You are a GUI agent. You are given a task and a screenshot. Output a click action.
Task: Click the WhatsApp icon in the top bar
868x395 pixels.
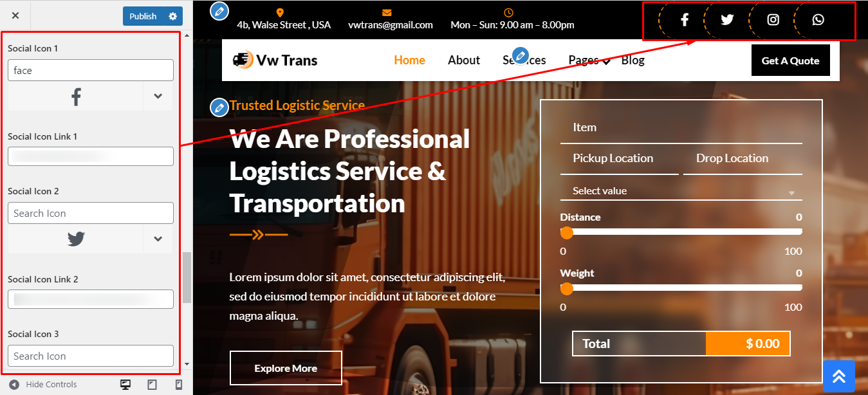click(818, 19)
